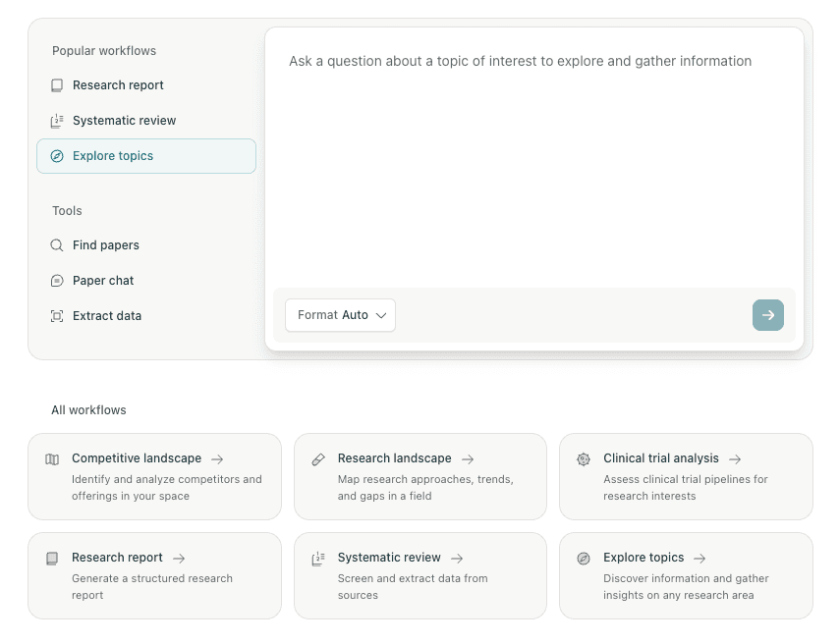This screenshot has height=644, width=839.
Task: Select Systematic review in Popular workflows
Action: coord(124,121)
